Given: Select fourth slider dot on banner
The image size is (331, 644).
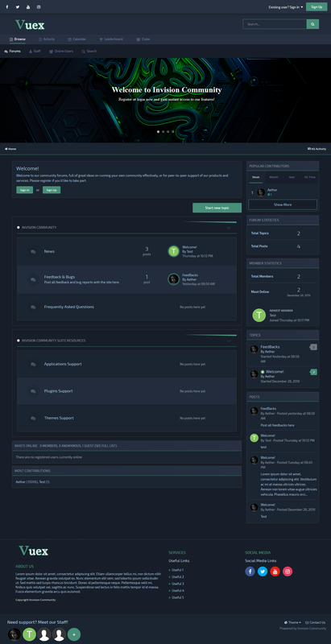Looking at the screenshot, I should [x=173, y=132].
